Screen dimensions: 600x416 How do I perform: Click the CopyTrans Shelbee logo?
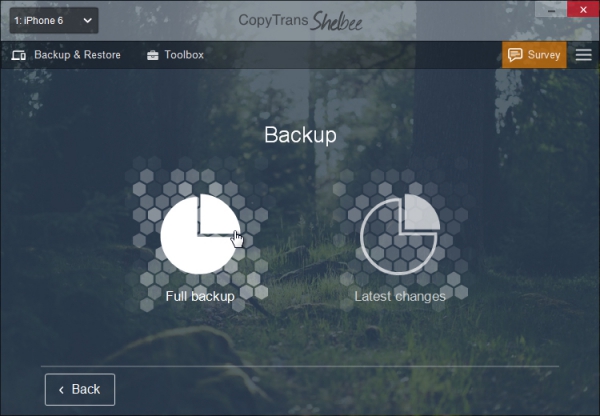pos(300,20)
